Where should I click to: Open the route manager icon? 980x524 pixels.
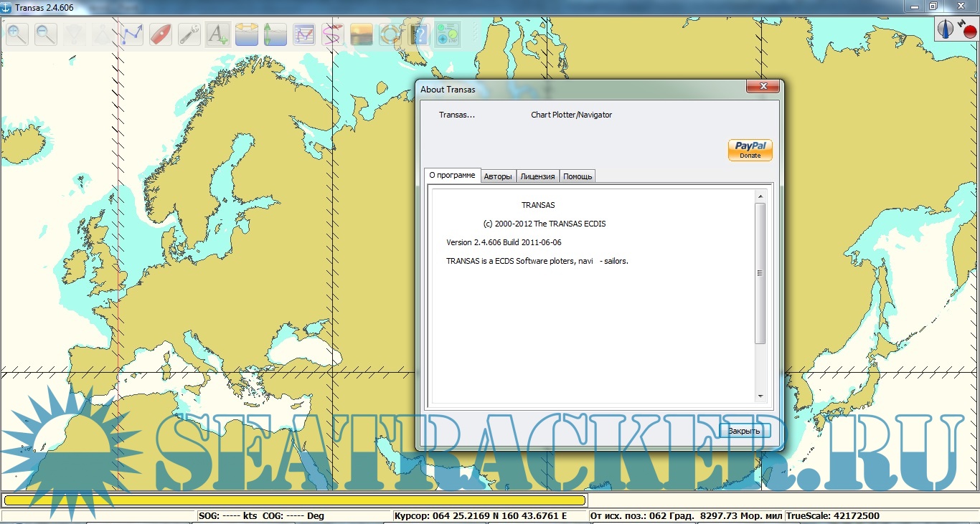click(x=304, y=34)
